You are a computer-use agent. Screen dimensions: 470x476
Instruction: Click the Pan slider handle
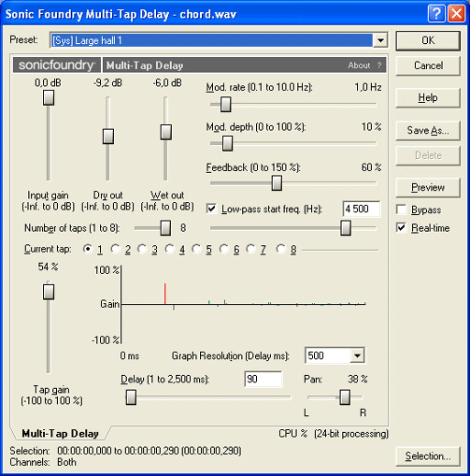tap(345, 397)
